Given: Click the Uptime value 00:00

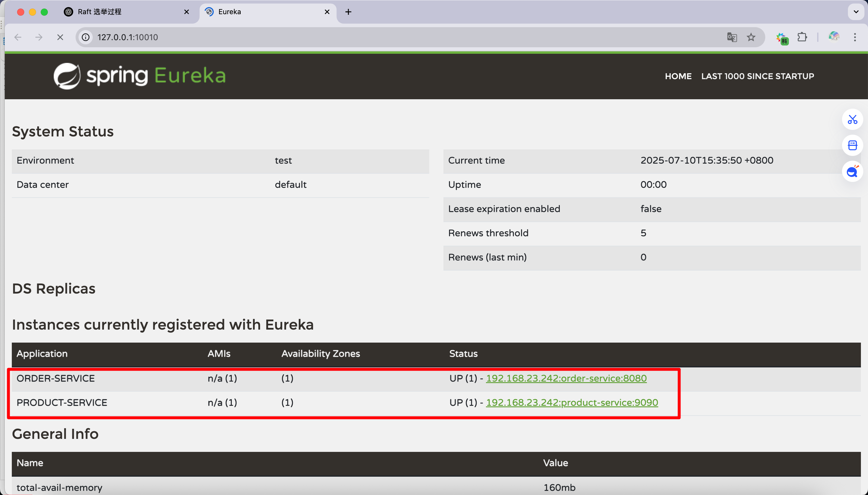Looking at the screenshot, I should click(x=653, y=185).
